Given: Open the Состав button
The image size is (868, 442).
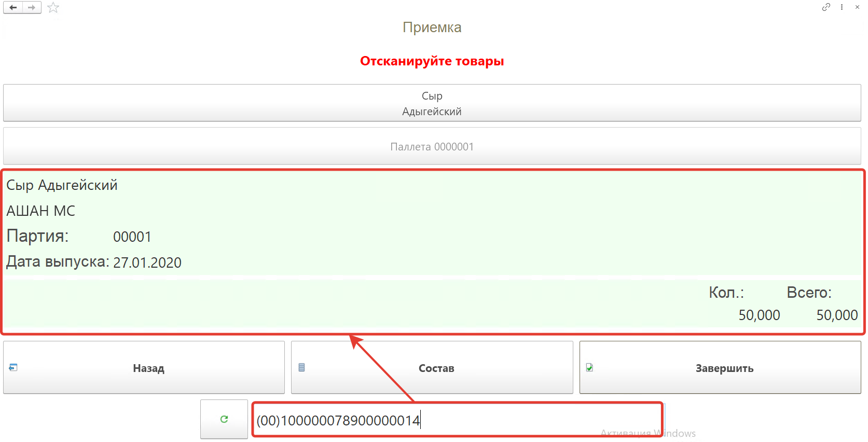Looking at the screenshot, I should (x=432, y=368).
